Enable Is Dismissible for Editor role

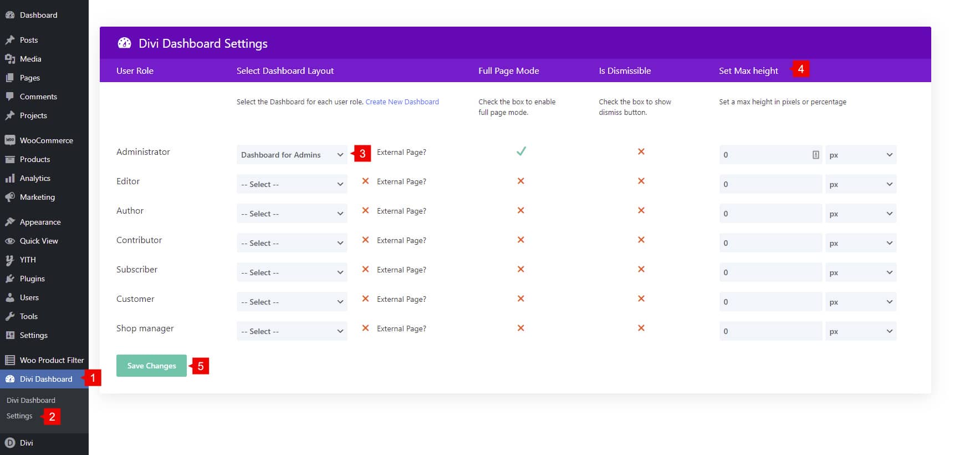(641, 181)
